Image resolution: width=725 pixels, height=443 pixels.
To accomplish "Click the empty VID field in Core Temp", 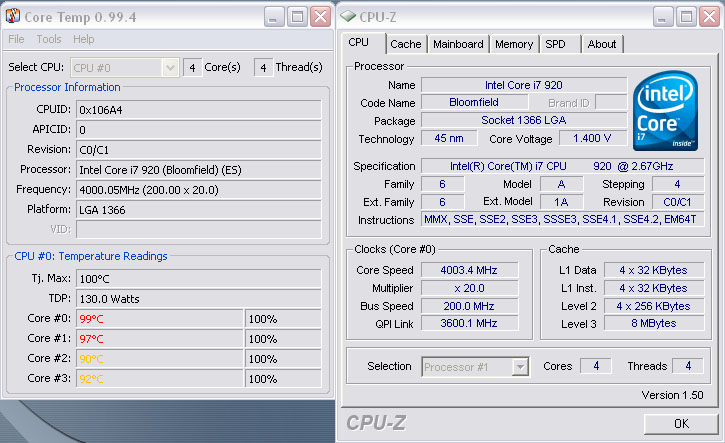I will 198,229.
